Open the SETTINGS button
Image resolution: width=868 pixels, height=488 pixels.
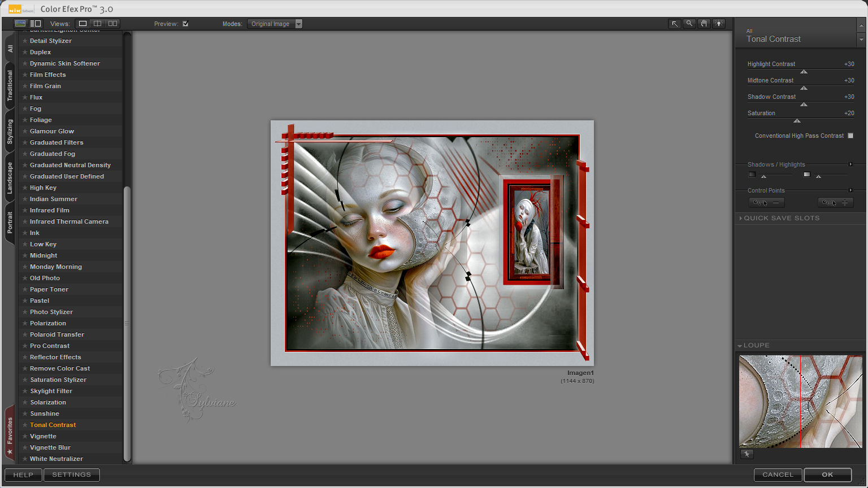pyautogui.click(x=72, y=475)
